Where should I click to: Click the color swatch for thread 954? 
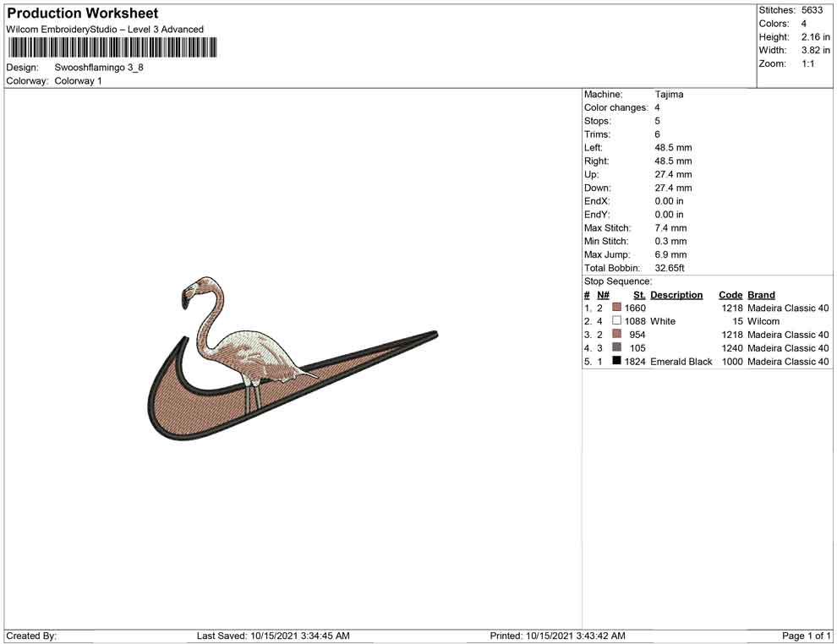(616, 334)
